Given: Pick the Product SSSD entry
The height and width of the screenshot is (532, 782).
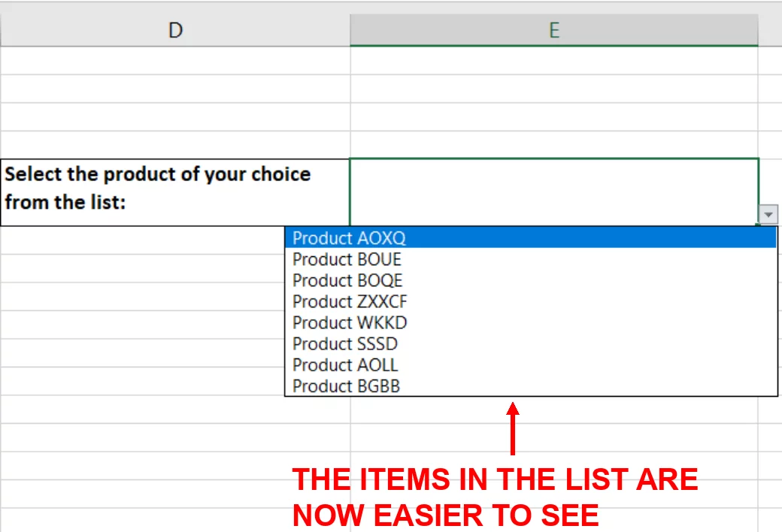Looking at the screenshot, I should coord(345,343).
